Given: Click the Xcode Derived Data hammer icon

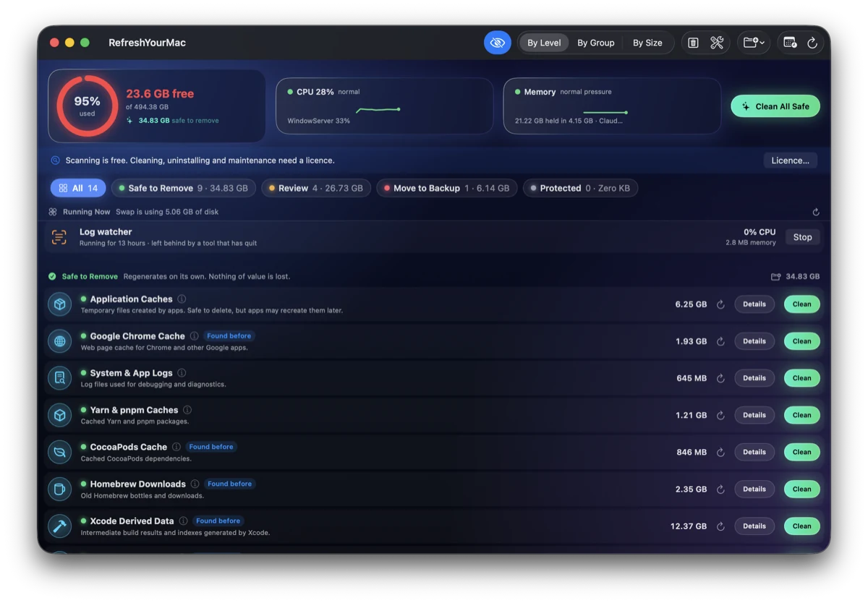Looking at the screenshot, I should (59, 526).
